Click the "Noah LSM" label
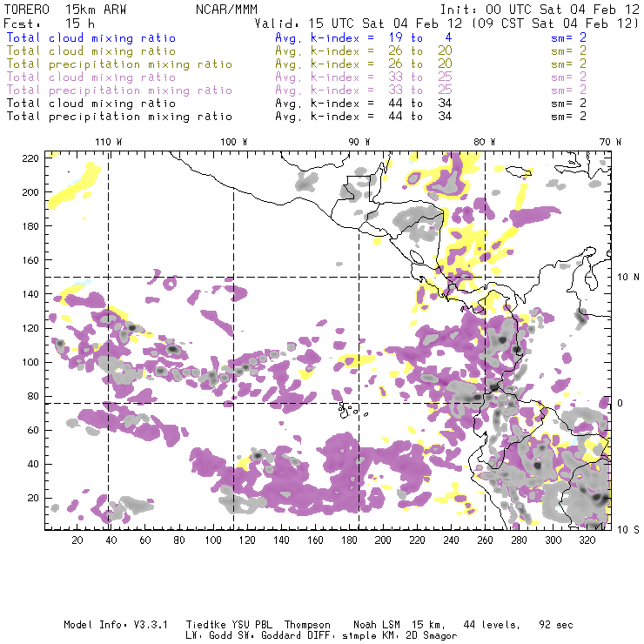This screenshot has width=644, height=644. tap(376, 625)
